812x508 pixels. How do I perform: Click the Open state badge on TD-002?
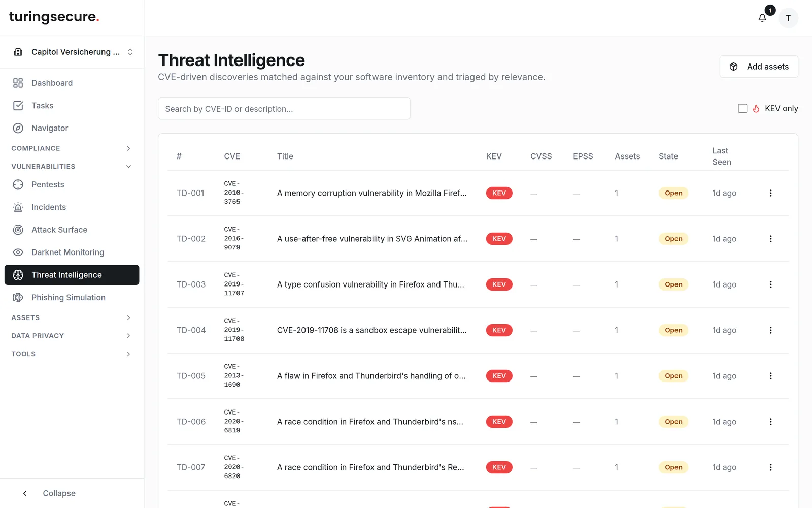point(673,239)
